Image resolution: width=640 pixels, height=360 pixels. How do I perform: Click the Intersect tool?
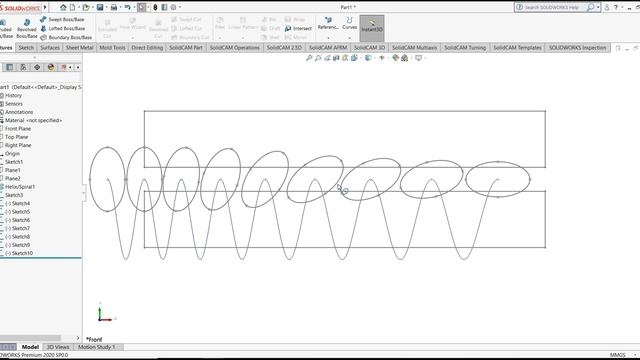click(298, 28)
